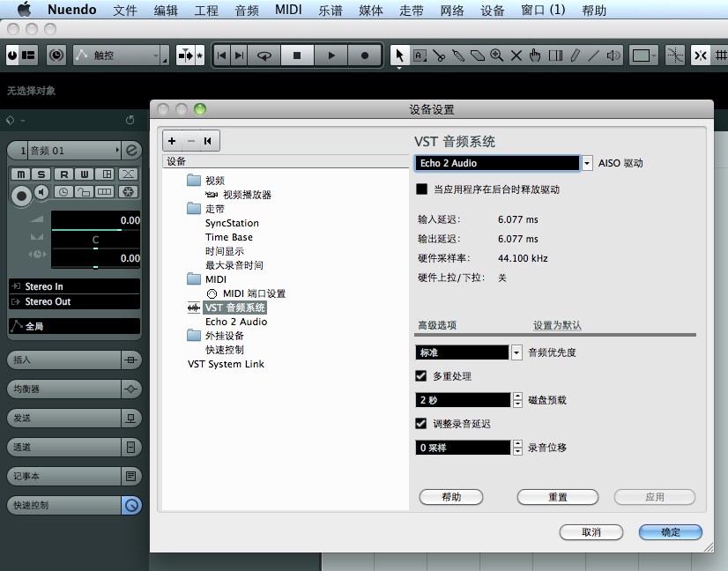Open the 工程 menu
This screenshot has height=571, width=728.
206,10
